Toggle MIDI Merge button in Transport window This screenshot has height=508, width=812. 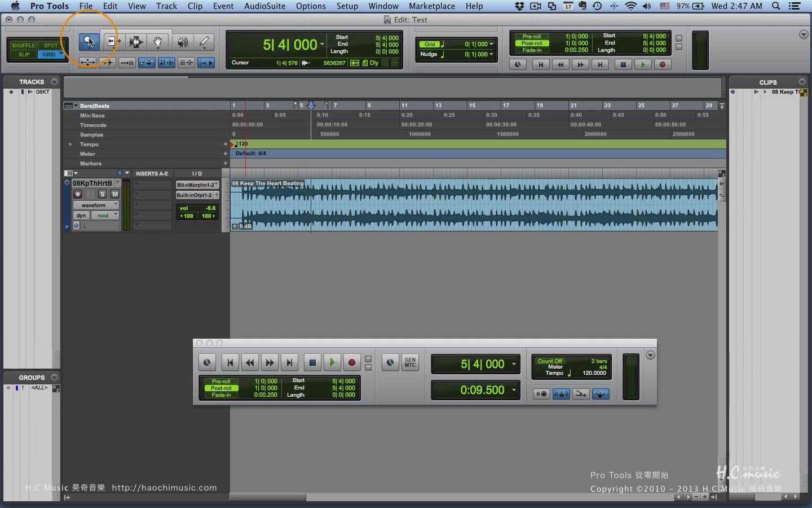(581, 394)
